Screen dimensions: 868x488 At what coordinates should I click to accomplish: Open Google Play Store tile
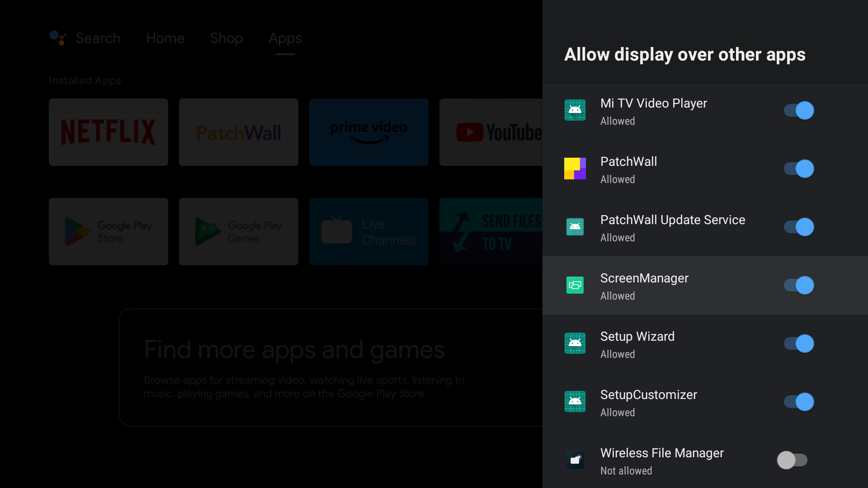pos(108,231)
